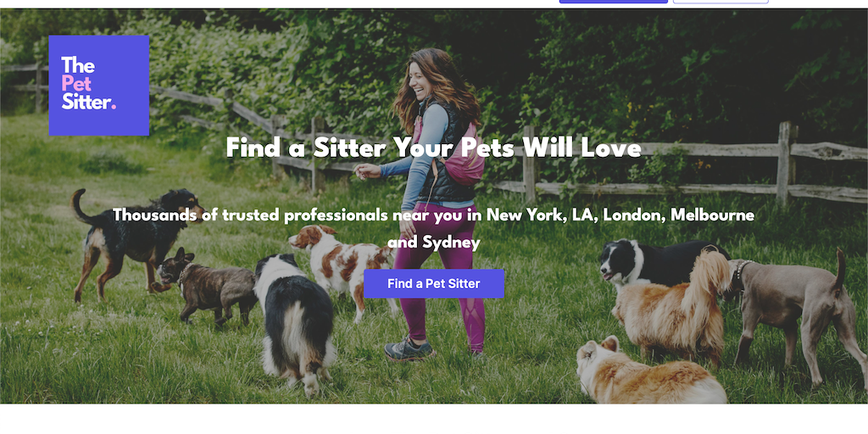Click the white outlined button at top edge
Viewport: 868px width, 434px height.
[x=721, y=2]
